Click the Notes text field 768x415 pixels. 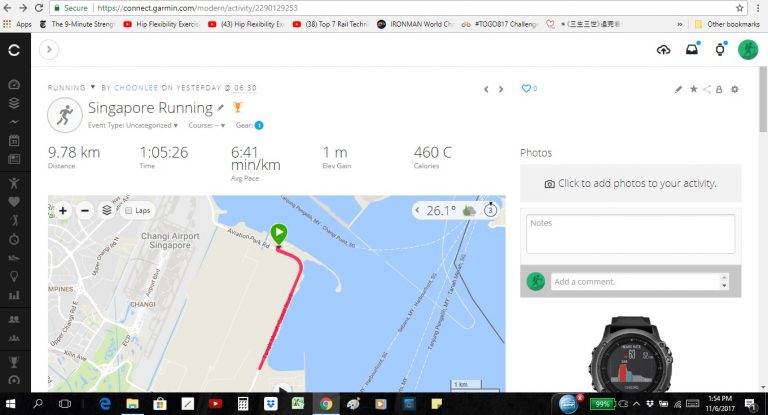click(630, 234)
